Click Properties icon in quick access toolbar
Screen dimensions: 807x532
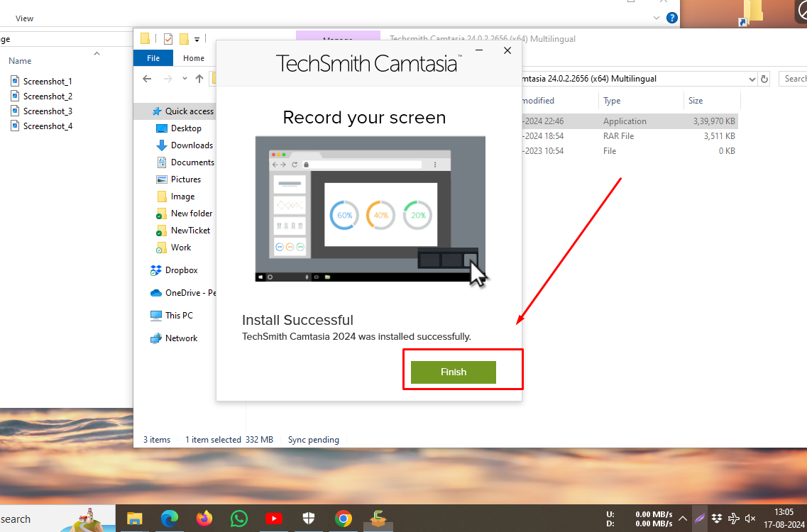coord(168,38)
